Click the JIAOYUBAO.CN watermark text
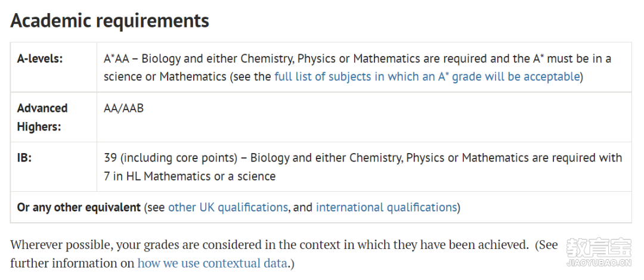Screen dimensions: 644x280 (x=599, y=263)
